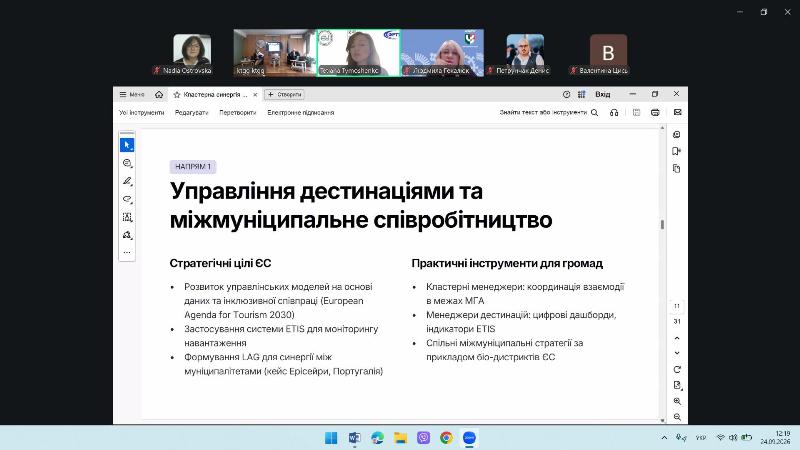Open Електронне підписання
The width and height of the screenshot is (800, 450).
[x=301, y=113]
